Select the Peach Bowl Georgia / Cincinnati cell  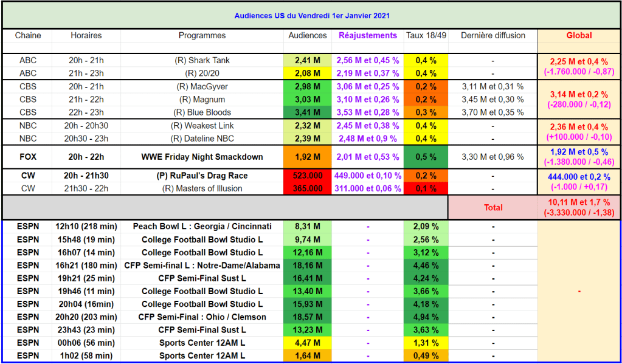(x=202, y=226)
